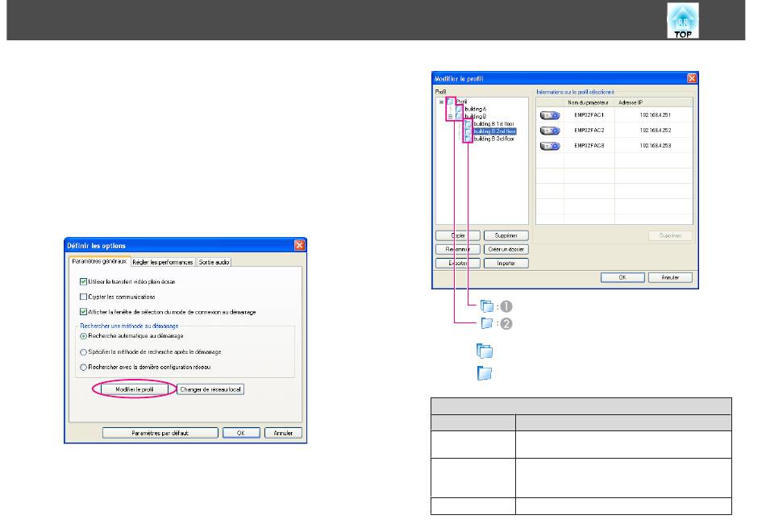The image size is (766, 532).
Task: Select building B 1st floor folder icon
Action: pyautogui.click(x=468, y=124)
